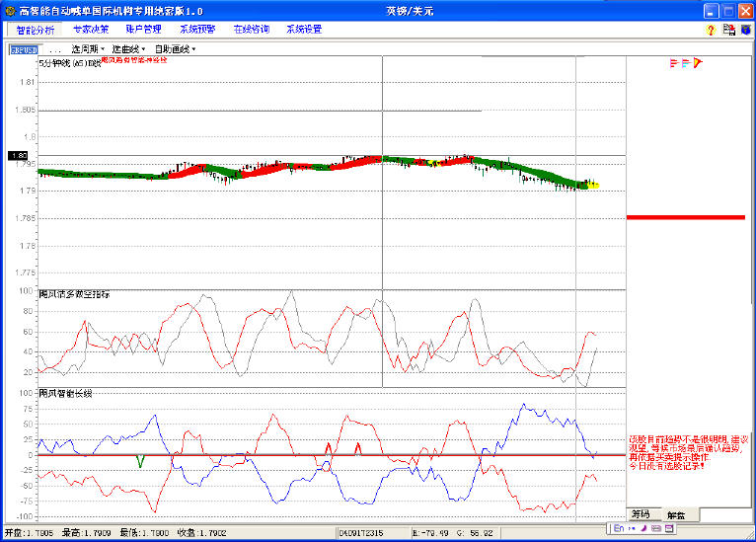Click the R:-79.49 value in status bar
The width and height of the screenshot is (756, 542).
[x=430, y=533]
